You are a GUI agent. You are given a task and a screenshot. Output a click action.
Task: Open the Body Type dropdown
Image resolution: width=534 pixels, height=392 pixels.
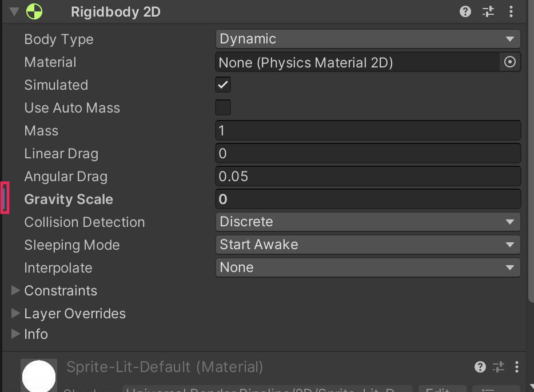(368, 39)
